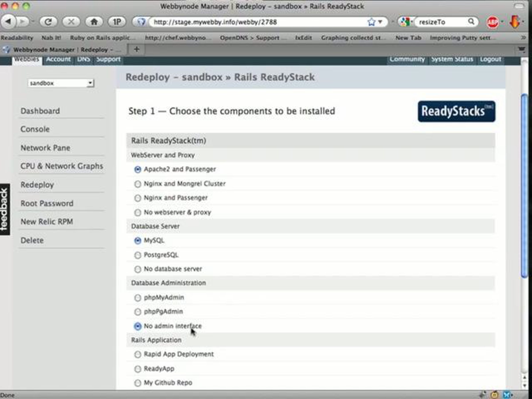Go to the Support tab
This screenshot has width=532, height=399.
tap(108, 59)
